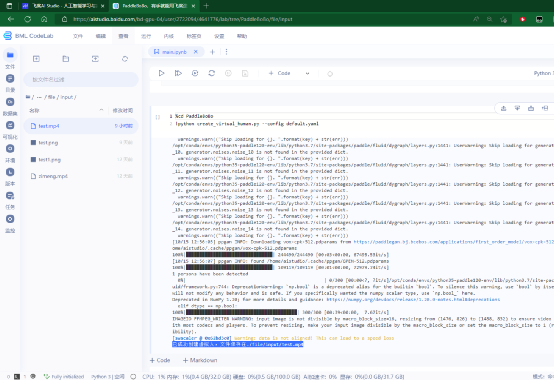Refresh the file browser list
Screen dimensions: 554x380
coord(125,59)
